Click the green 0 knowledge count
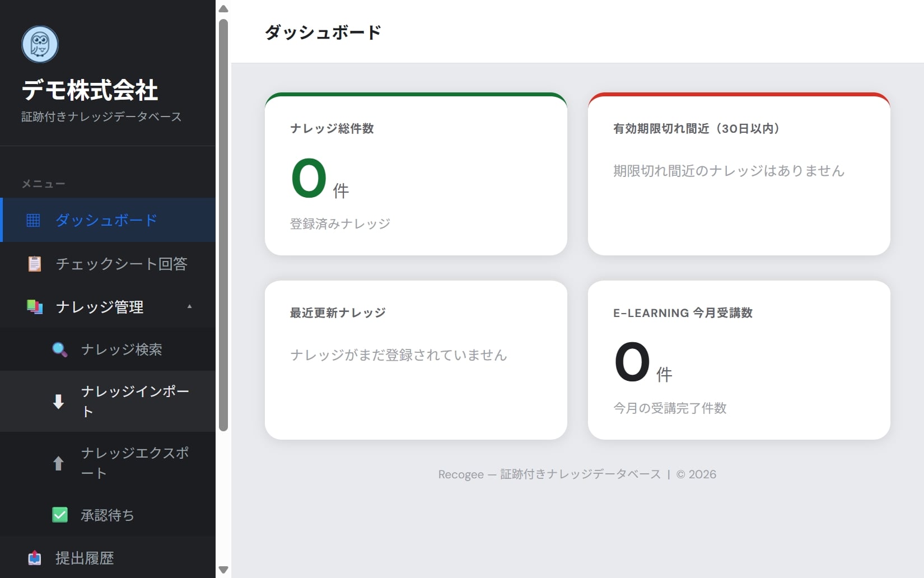The width and height of the screenshot is (924, 578). [x=309, y=178]
